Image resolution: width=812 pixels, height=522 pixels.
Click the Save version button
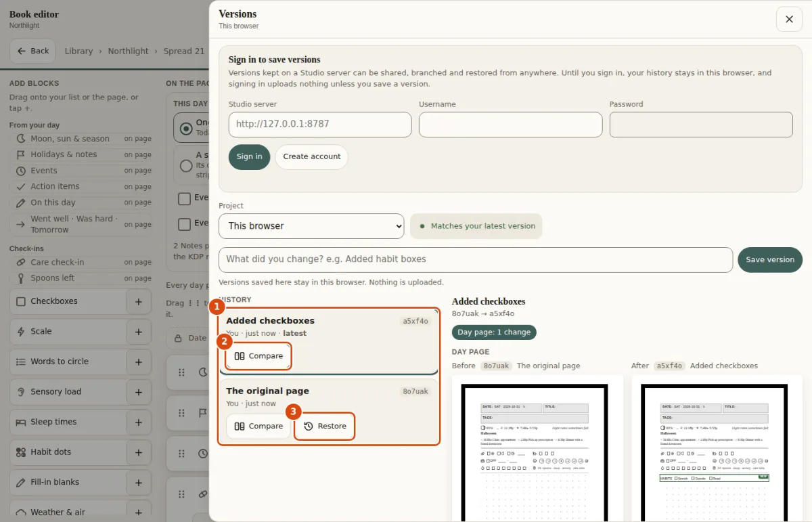(770, 260)
